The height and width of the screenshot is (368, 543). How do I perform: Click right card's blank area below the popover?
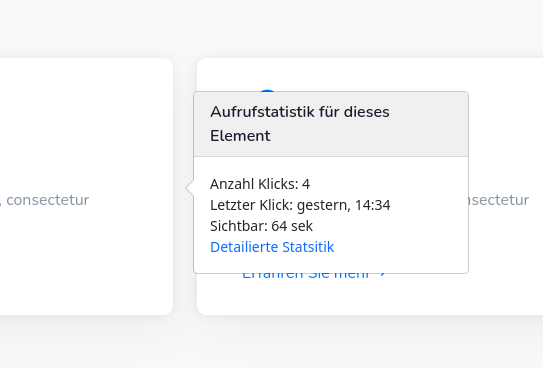click(x=367, y=296)
